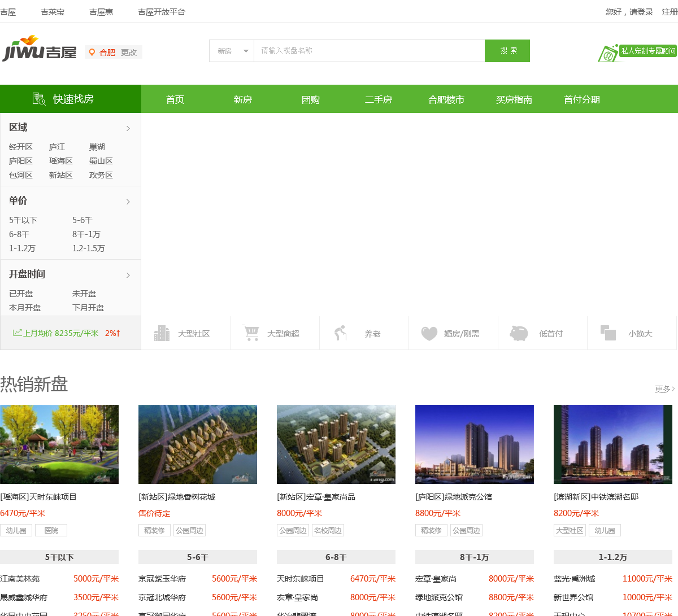Click the 名校周边 tag

(x=328, y=530)
